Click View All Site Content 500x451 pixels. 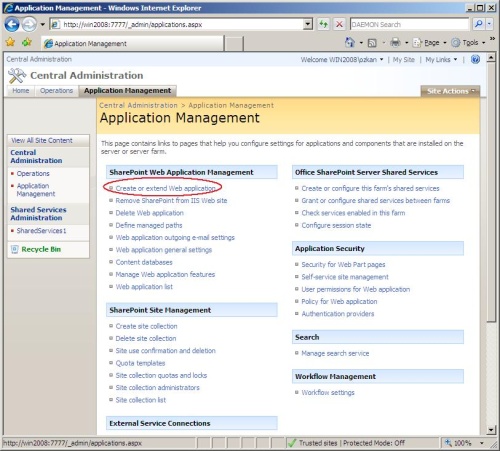(x=42, y=140)
